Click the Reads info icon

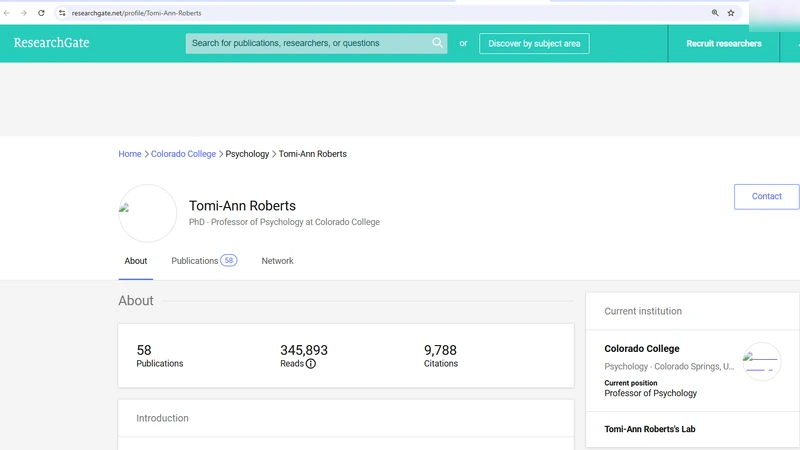[x=311, y=364]
